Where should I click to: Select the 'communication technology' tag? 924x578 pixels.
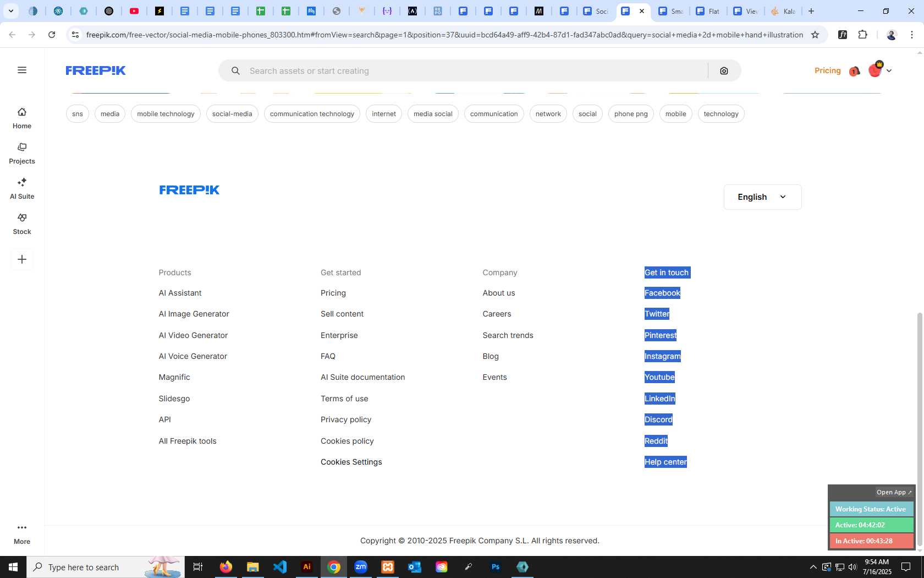[312, 114]
